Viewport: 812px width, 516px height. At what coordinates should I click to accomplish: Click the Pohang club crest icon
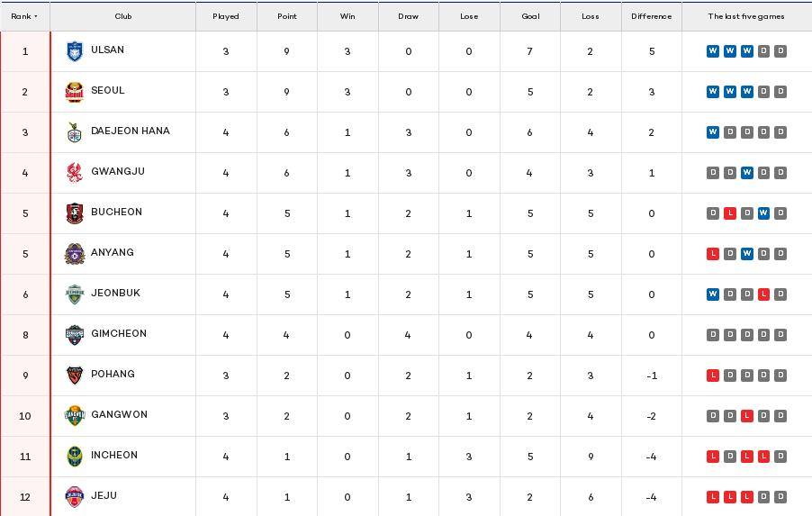coord(75,376)
